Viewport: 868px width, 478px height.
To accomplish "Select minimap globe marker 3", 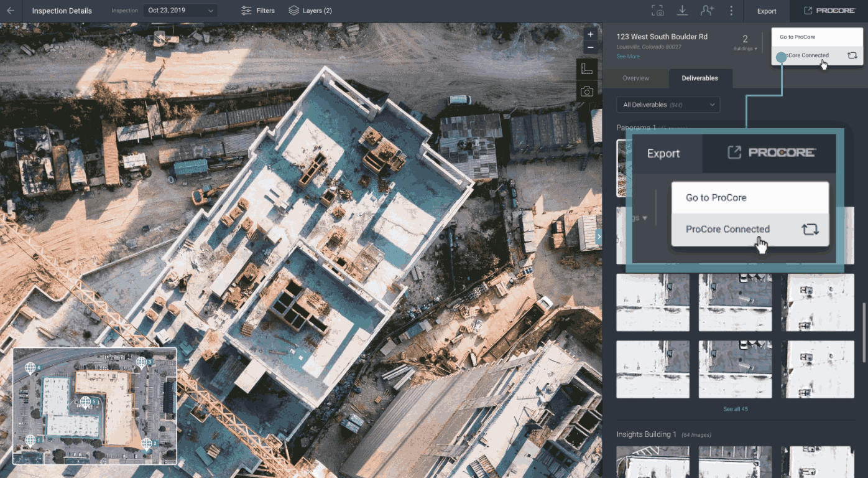I will point(142,362).
